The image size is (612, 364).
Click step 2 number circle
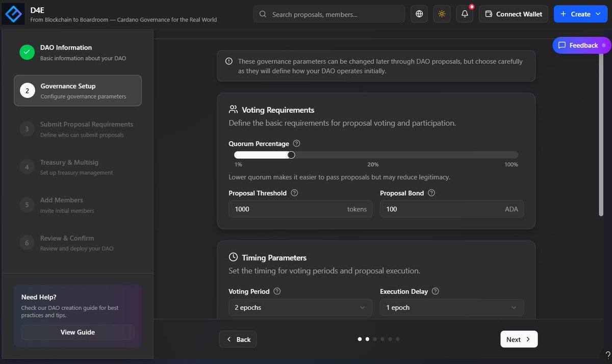27,91
